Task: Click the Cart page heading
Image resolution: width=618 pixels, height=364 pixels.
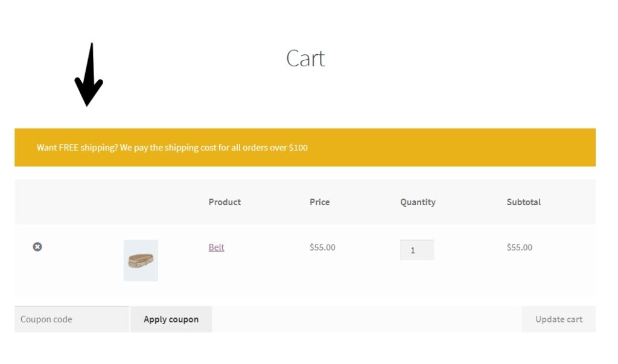Action: pyautogui.click(x=305, y=59)
